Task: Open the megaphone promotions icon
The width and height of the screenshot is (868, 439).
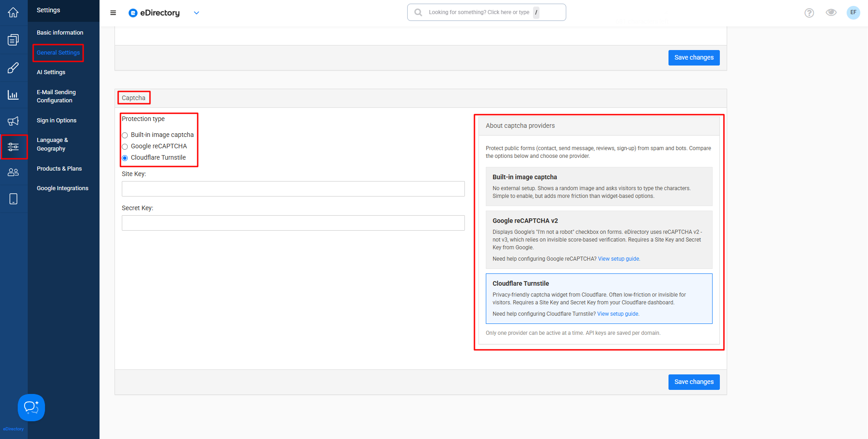Action: click(13, 121)
